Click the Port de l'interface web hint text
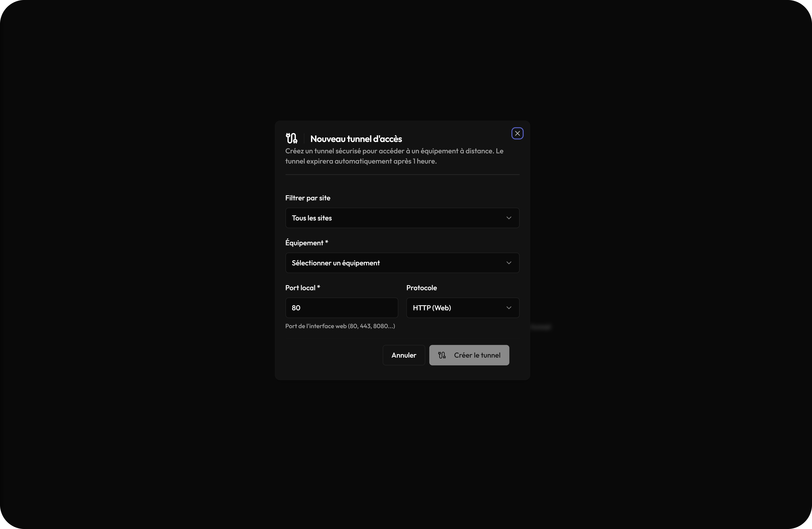The image size is (812, 529). click(x=340, y=326)
